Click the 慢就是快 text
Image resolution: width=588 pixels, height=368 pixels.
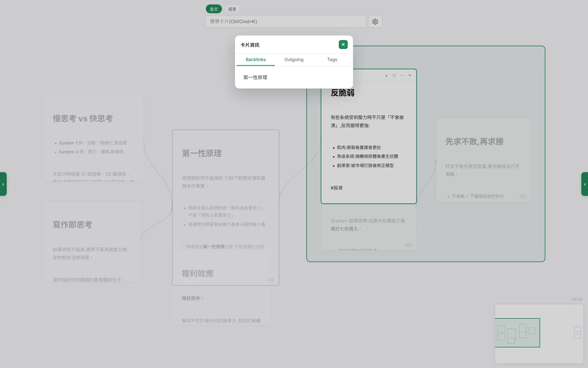point(192,298)
